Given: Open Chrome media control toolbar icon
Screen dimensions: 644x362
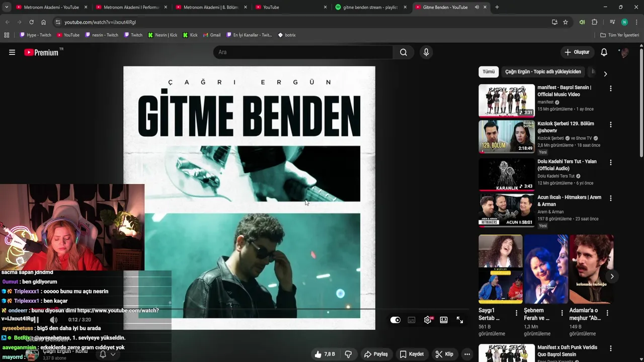Looking at the screenshot, I should click(612, 22).
